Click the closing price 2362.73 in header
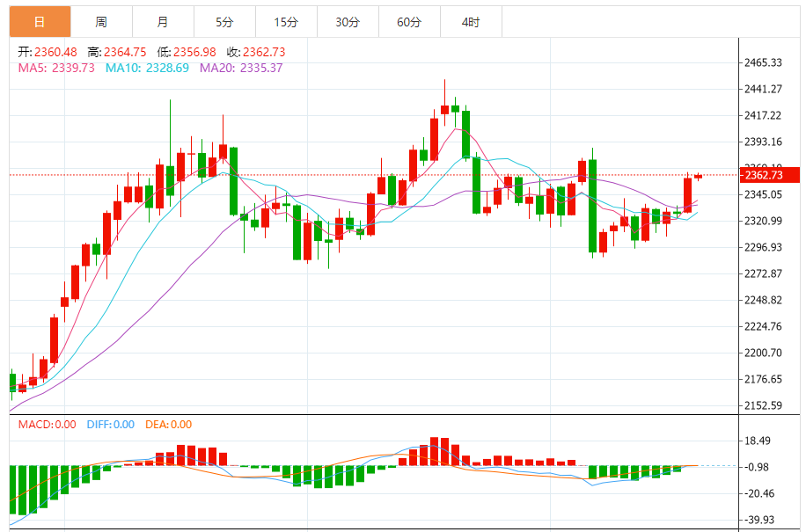 tap(264, 52)
